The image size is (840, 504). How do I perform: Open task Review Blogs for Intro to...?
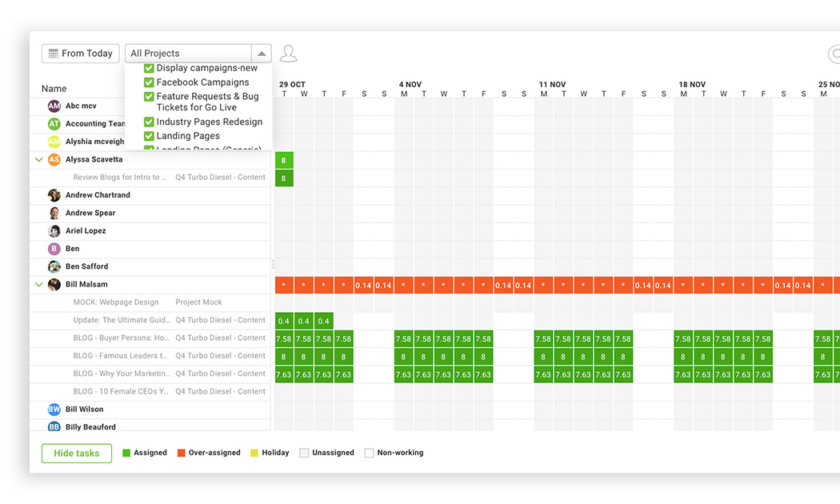tap(120, 178)
